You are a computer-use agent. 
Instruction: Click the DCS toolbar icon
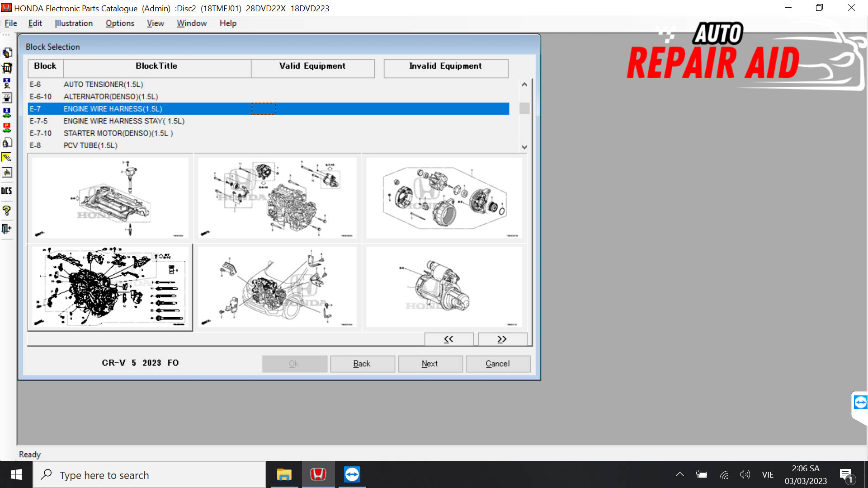pyautogui.click(x=7, y=191)
